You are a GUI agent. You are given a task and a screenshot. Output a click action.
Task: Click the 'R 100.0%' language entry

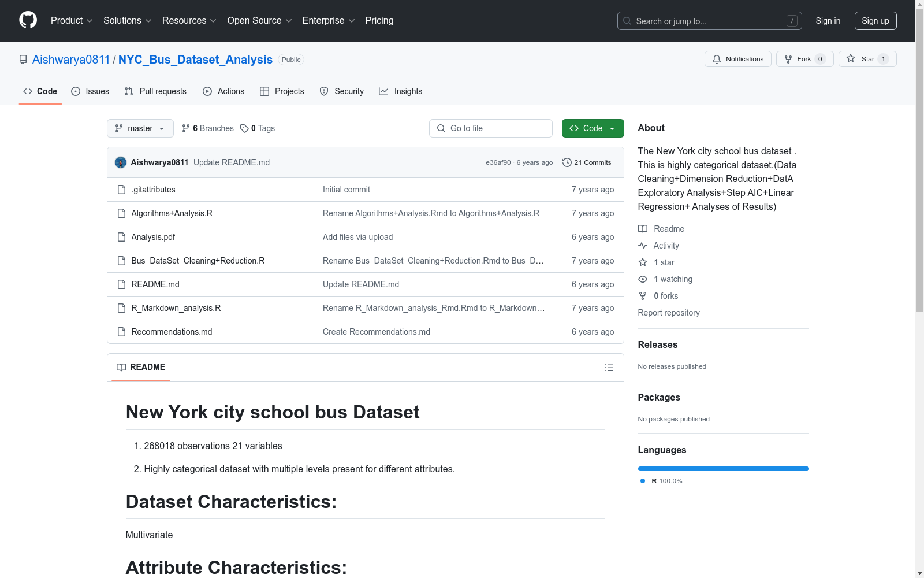661,481
